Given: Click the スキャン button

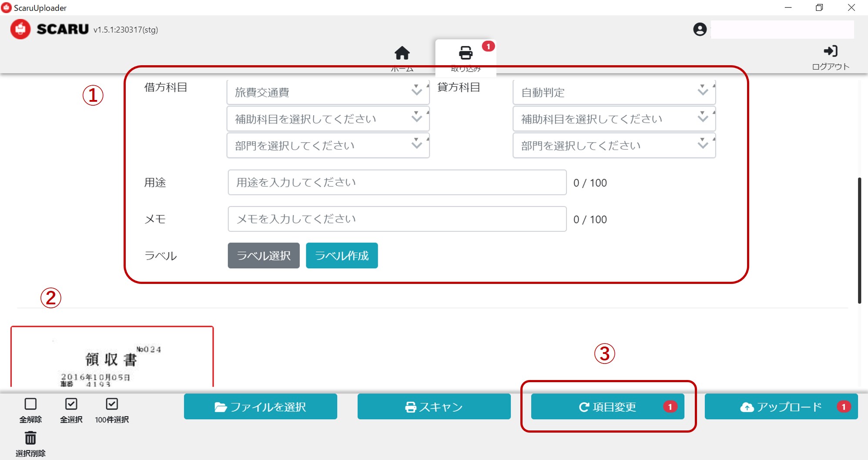Looking at the screenshot, I should click(434, 407).
